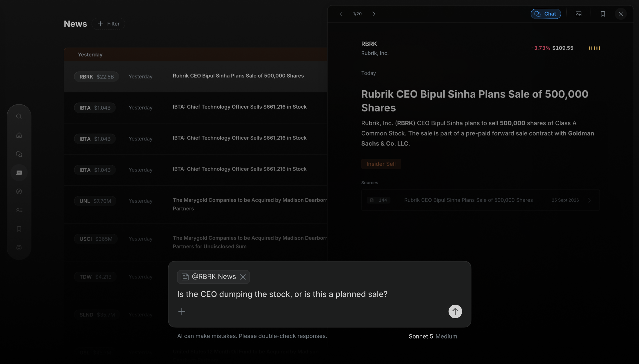
Task: Select the News sidebar icon
Action: (x=19, y=173)
